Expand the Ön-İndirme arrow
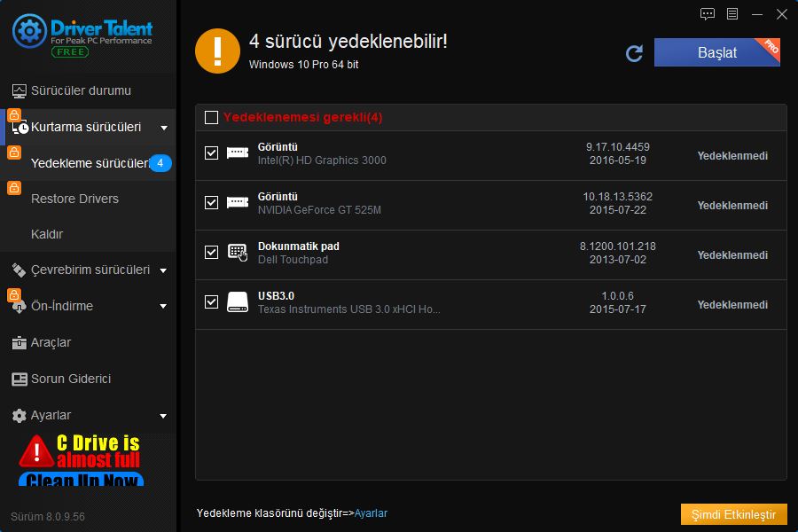Screen dimensions: 798x532 point(163,307)
